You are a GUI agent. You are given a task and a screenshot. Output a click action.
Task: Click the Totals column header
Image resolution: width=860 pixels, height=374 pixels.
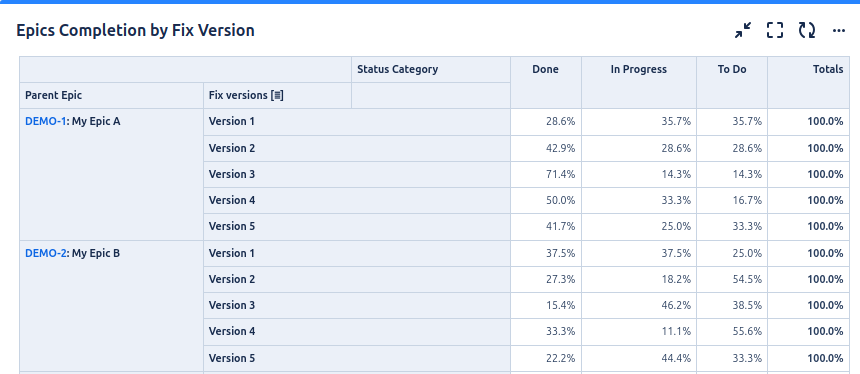click(x=809, y=82)
